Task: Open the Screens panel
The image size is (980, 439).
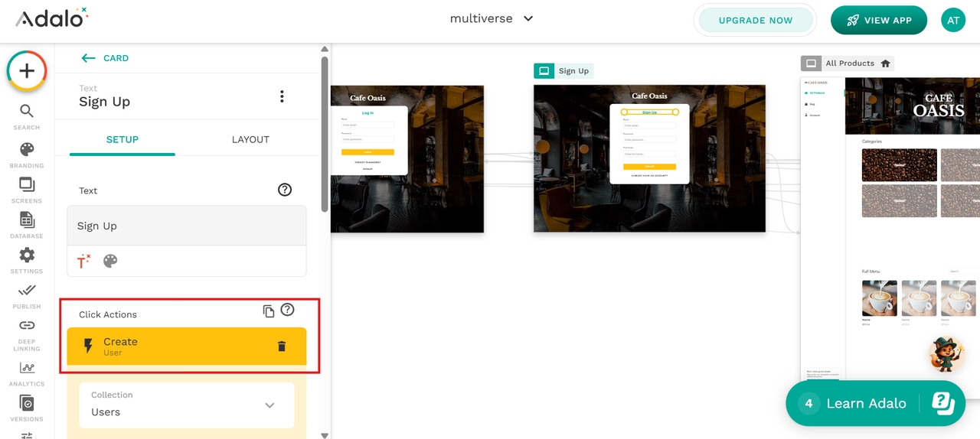Action: pos(27,190)
